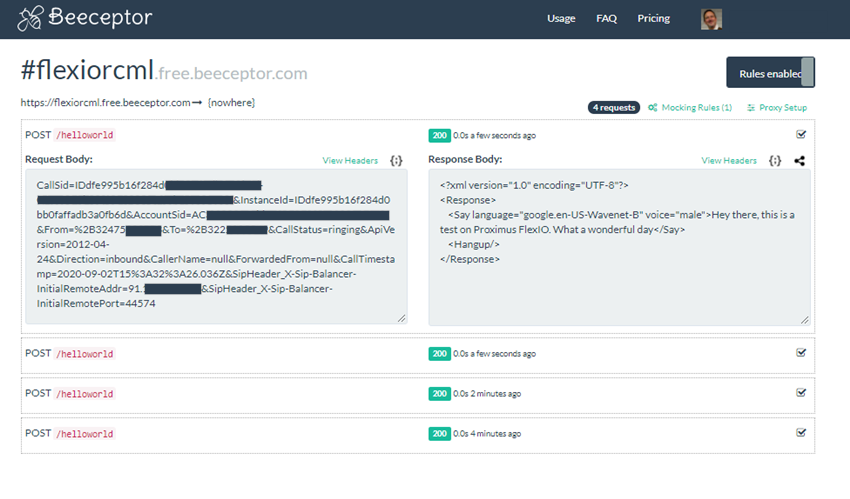The image size is (850, 499).
Task: Click the share icon for response
Action: click(799, 160)
